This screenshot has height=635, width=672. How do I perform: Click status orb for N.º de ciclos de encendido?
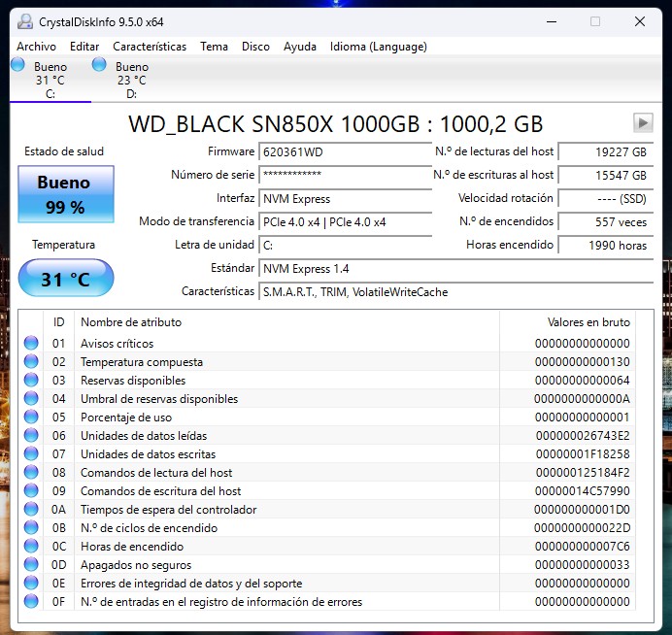31,527
